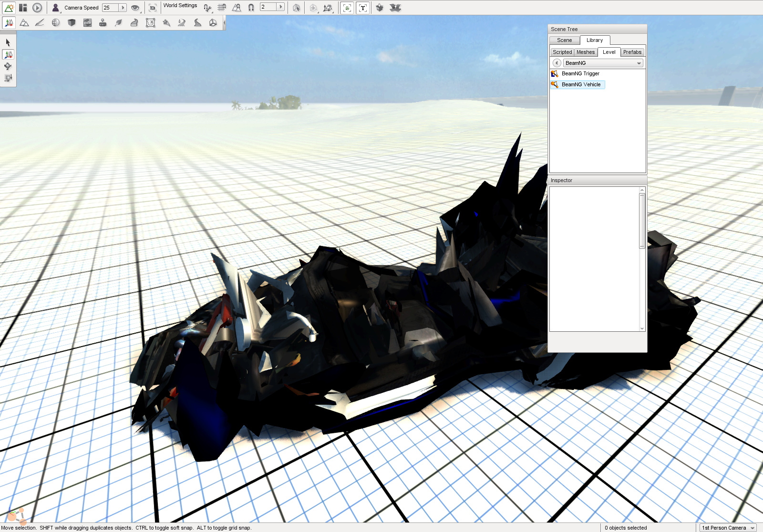Screen dimensions: 763x532
Task: Open the Mesh Road Editor
Action: click(134, 22)
